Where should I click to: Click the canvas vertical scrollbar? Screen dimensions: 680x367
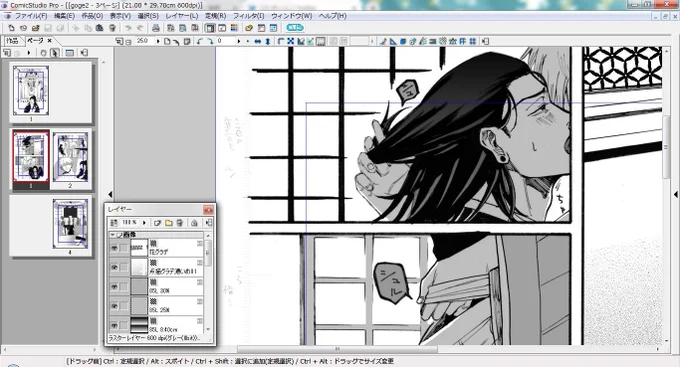point(667,147)
